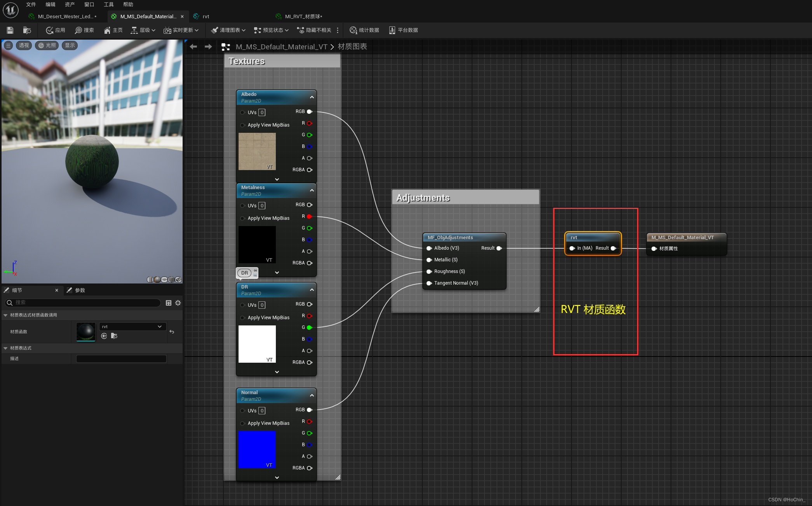Click the Albedo node RGB output pin
This screenshot has height=506, width=812.
coord(310,111)
